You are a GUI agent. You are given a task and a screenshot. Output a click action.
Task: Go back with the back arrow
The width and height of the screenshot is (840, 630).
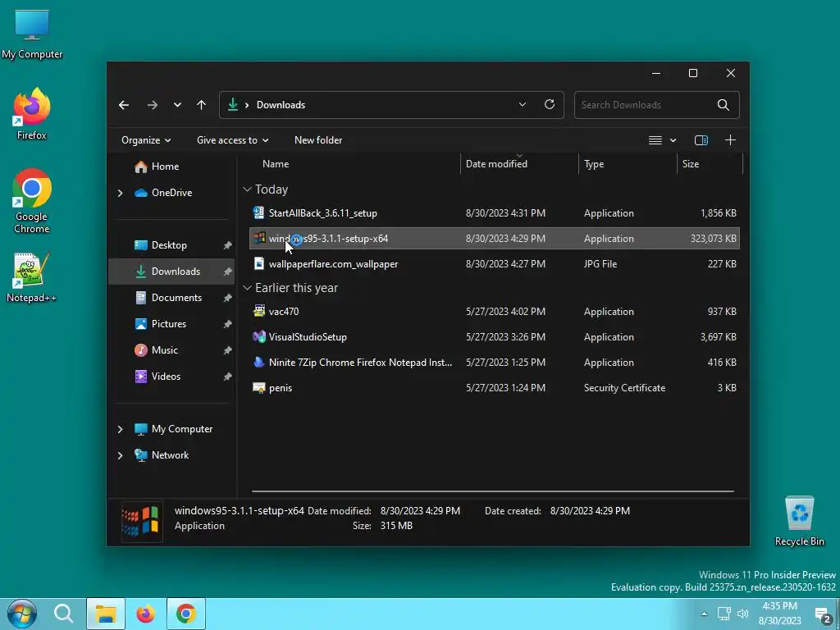pyautogui.click(x=124, y=105)
